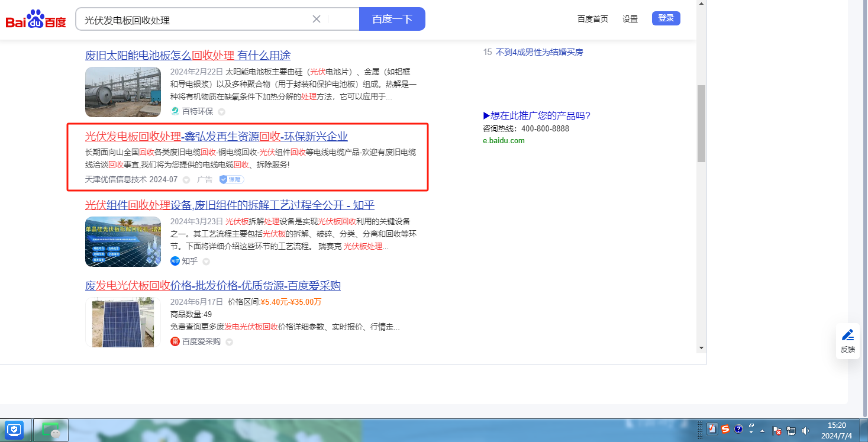
Task: Open the 反馈 feedback pencil icon
Action: (x=848, y=335)
